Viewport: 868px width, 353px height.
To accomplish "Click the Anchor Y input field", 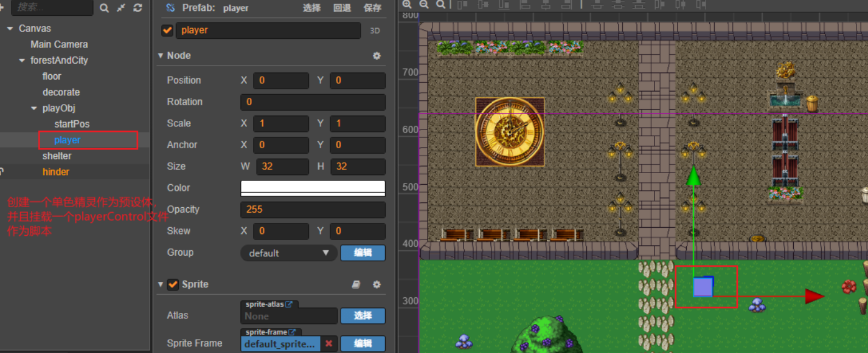I will pos(358,145).
